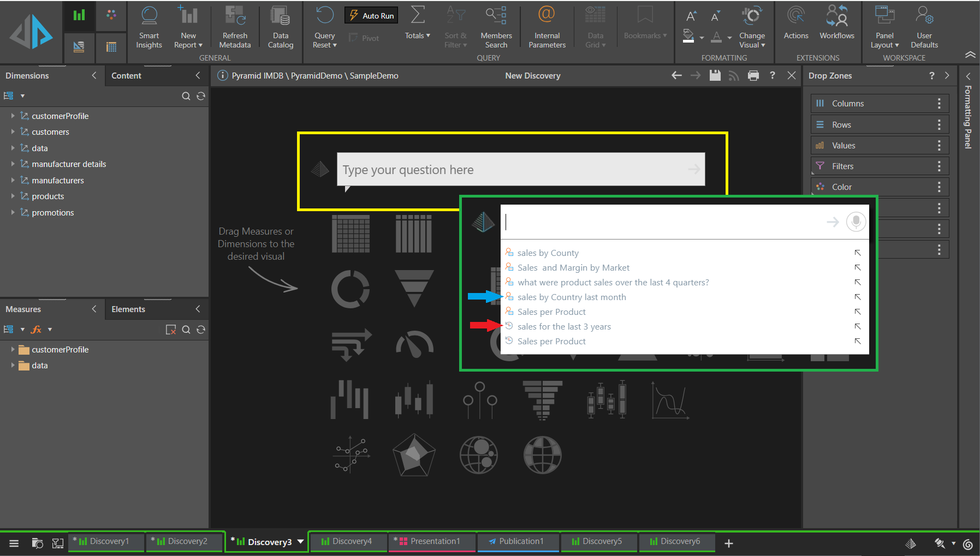Open Workflows

pos(836,23)
